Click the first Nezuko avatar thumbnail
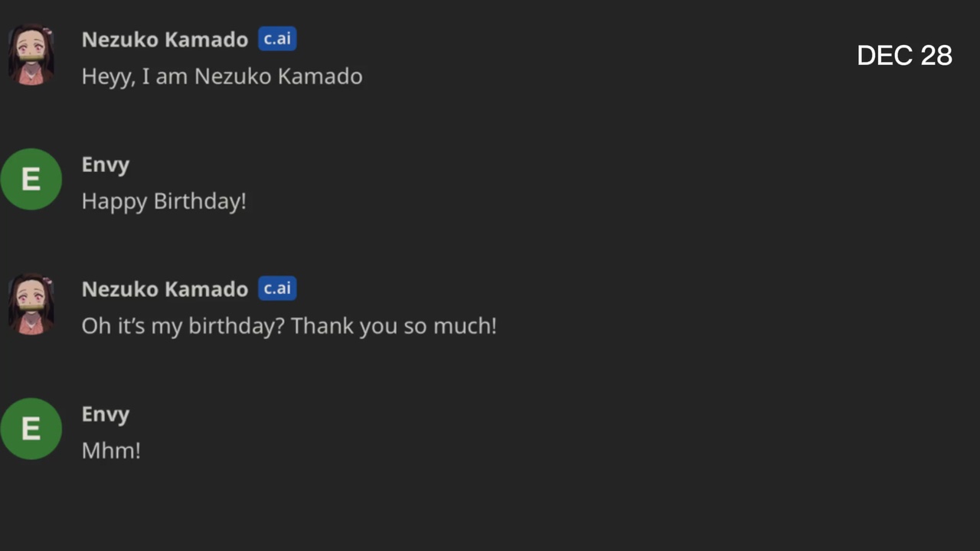Screen dimensions: 980x551 click(x=31, y=54)
